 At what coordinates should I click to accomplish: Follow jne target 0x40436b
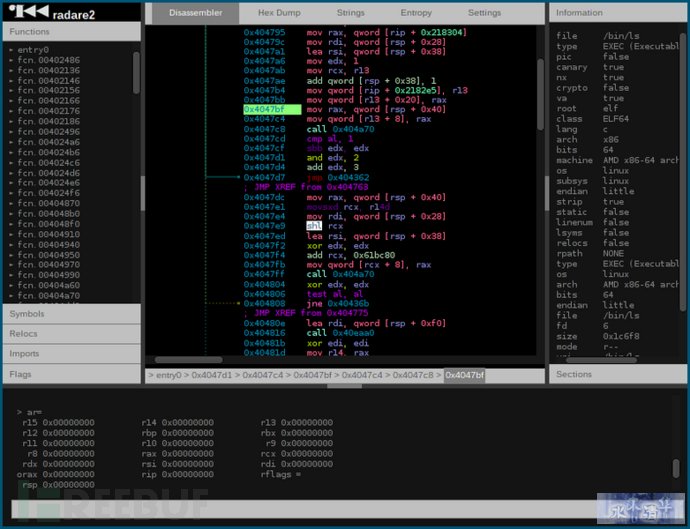click(x=348, y=304)
